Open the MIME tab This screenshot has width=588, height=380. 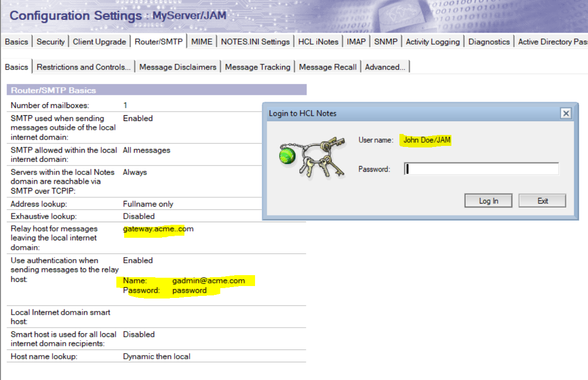point(202,42)
